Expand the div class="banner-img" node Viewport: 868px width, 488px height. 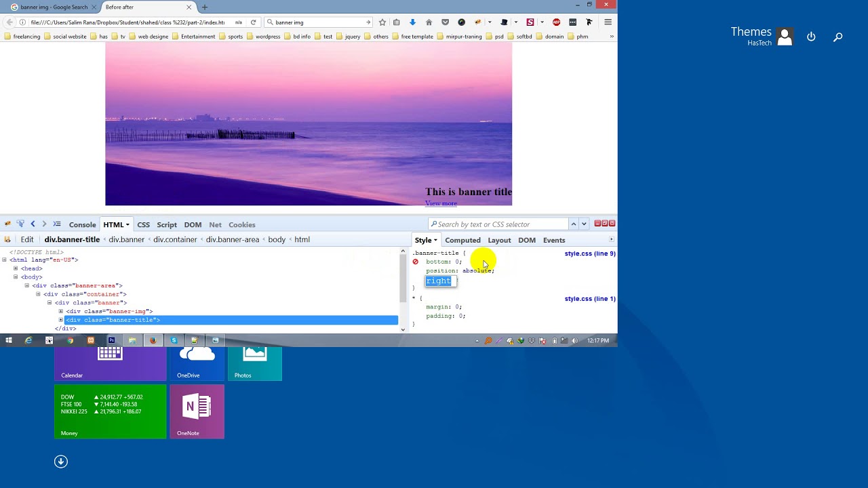tap(61, 311)
